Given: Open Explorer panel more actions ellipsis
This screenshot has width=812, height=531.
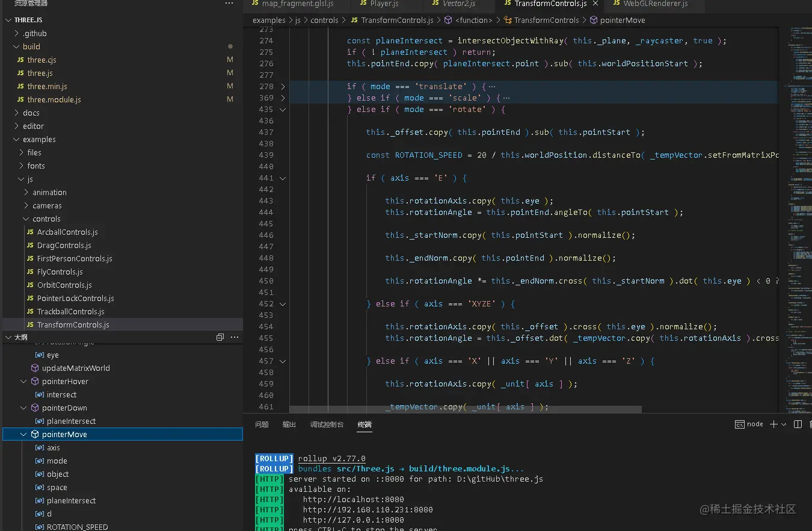Looking at the screenshot, I should coord(229,4).
